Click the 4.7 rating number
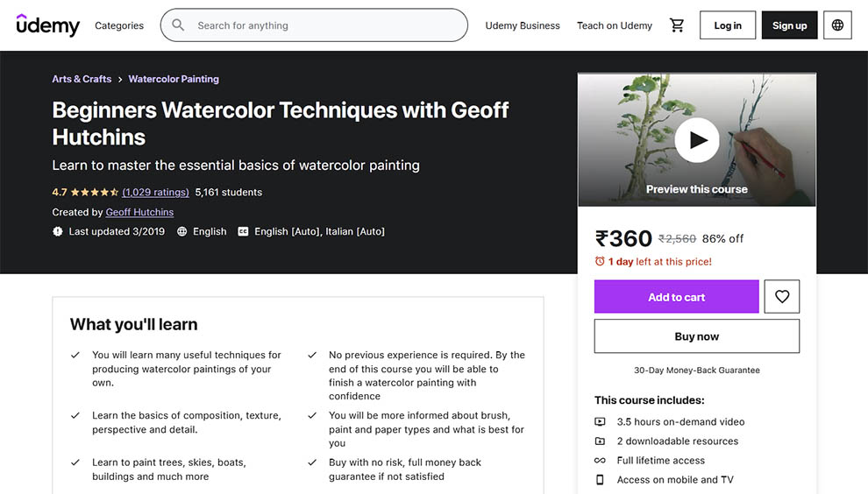This screenshot has height=494, width=868. point(60,192)
